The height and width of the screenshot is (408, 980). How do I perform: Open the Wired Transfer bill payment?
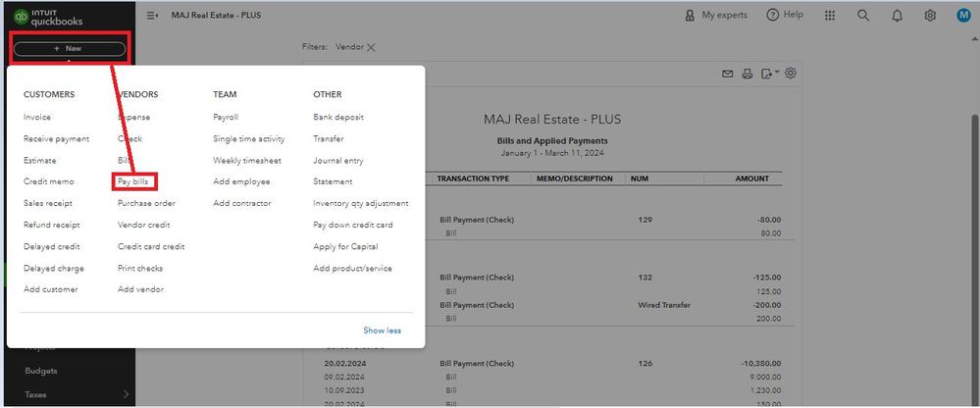pos(664,305)
